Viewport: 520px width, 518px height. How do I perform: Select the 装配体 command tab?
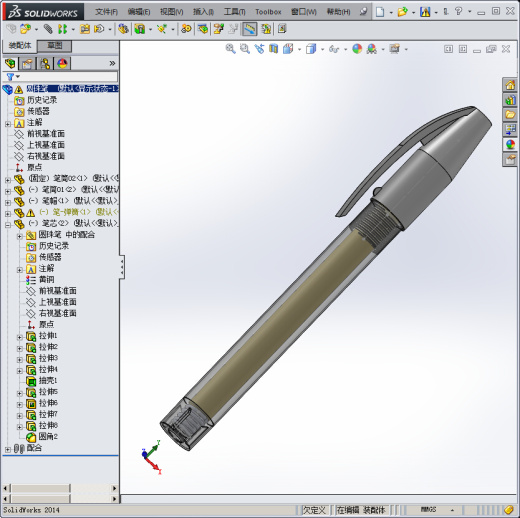20,46
